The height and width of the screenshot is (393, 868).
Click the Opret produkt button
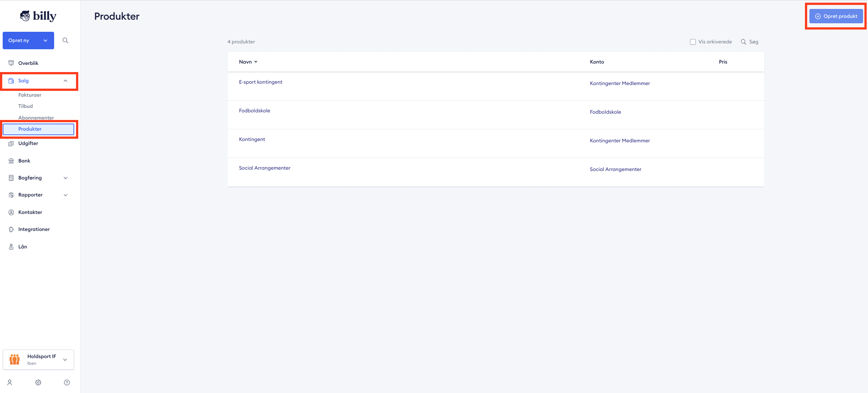click(836, 16)
